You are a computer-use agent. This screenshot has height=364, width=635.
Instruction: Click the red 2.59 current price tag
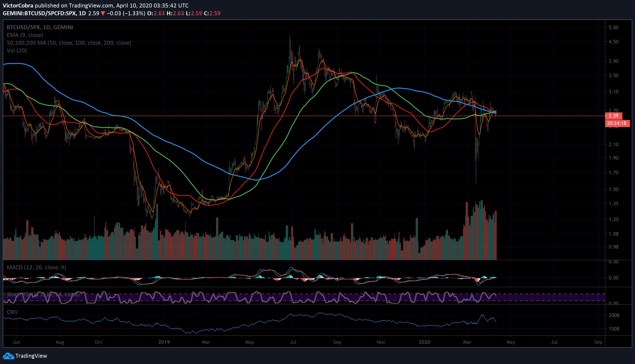click(x=614, y=116)
